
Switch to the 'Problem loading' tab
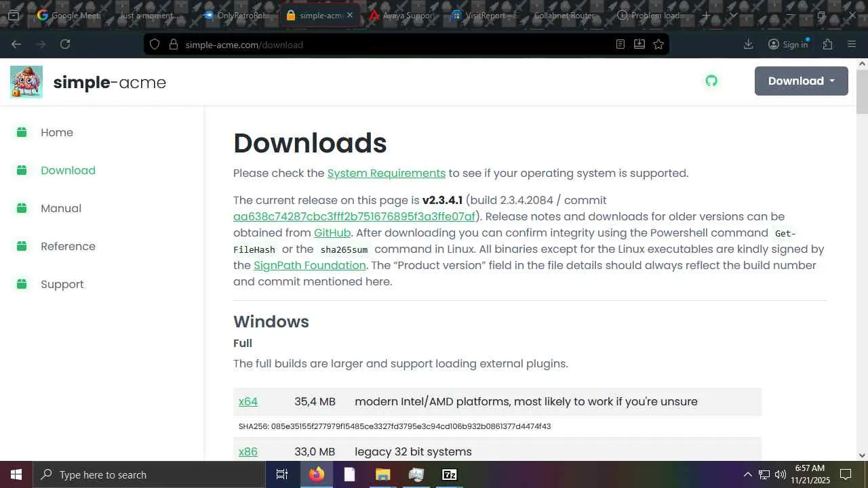651,15
